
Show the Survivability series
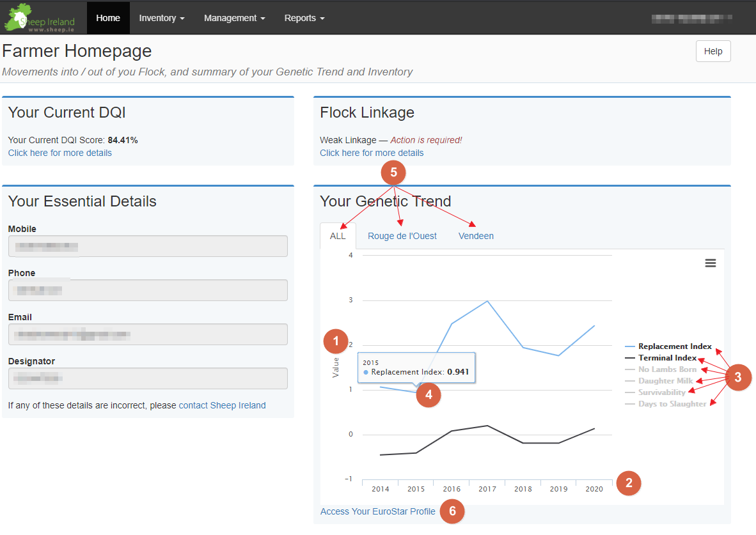click(x=655, y=392)
